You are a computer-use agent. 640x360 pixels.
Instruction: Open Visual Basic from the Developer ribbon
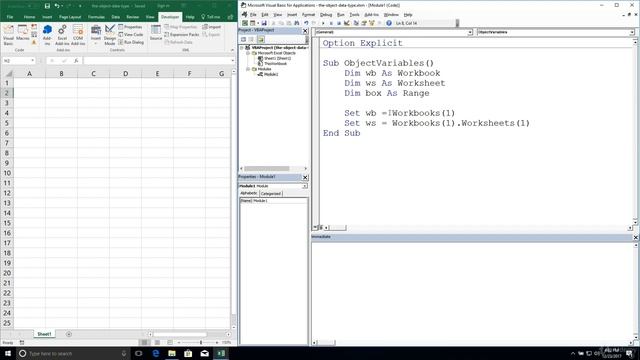(8, 35)
